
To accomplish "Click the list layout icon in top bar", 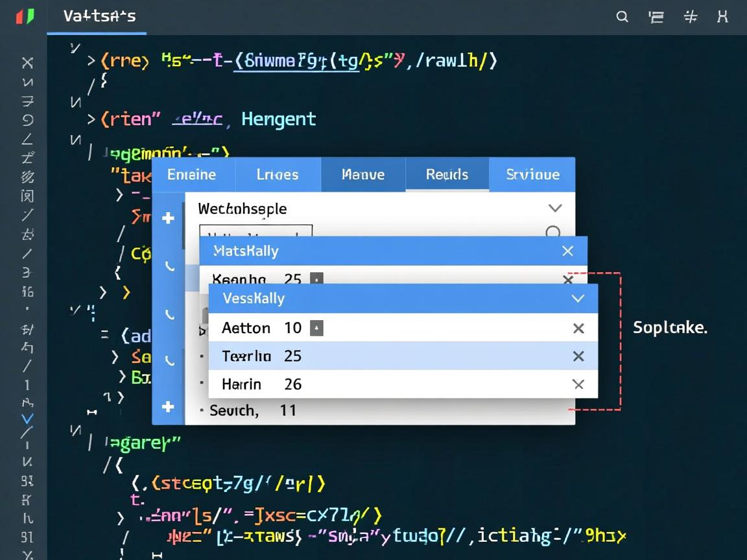I will coord(656,17).
